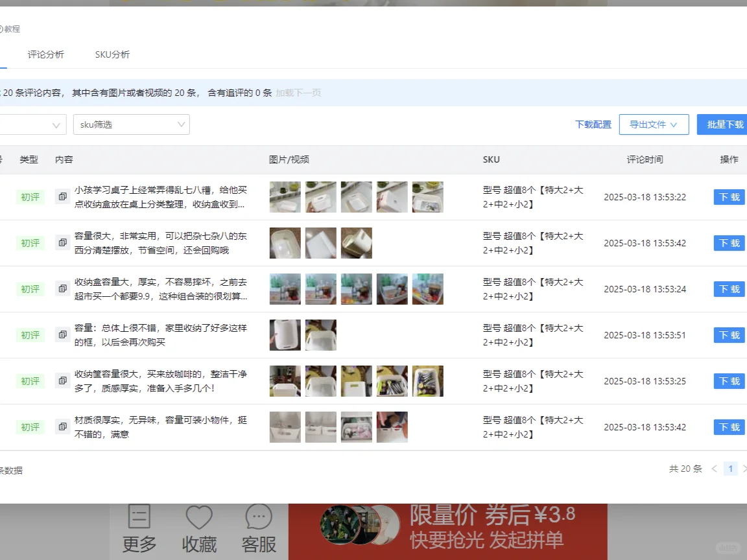Click page 1 in the pagination control

click(731, 469)
